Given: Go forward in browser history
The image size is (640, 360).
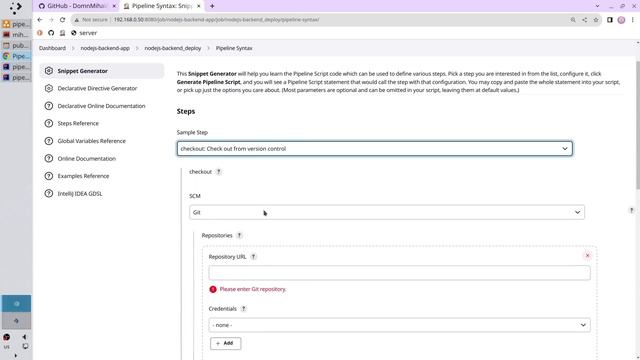Looking at the screenshot, I should 51,20.
